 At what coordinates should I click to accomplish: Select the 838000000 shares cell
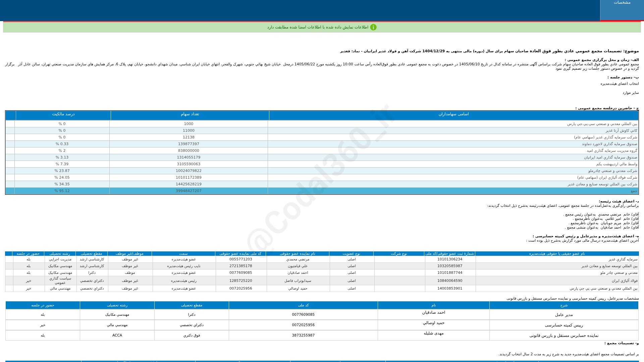coord(189,150)
